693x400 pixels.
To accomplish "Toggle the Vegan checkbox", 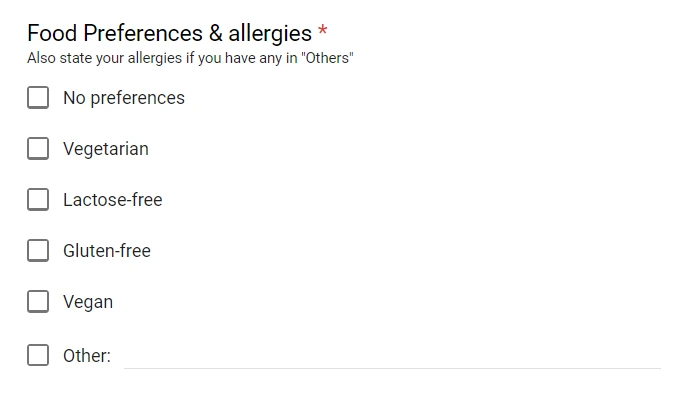I will tap(38, 302).
